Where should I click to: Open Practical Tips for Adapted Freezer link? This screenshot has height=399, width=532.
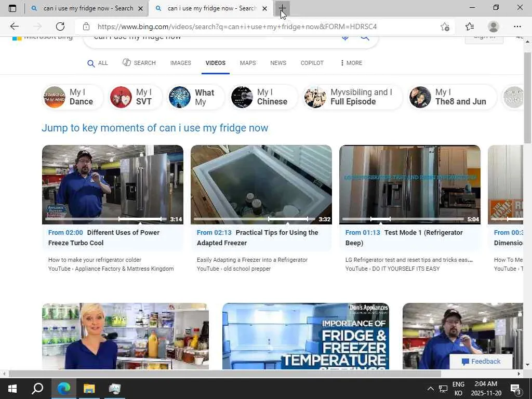point(258,238)
